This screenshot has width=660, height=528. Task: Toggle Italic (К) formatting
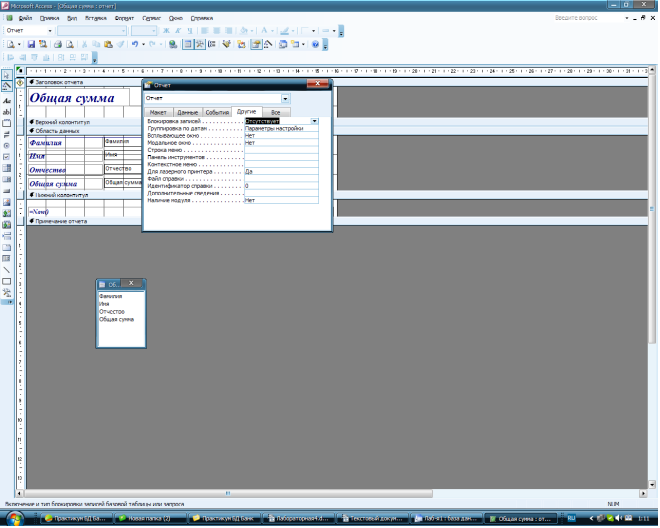178,31
